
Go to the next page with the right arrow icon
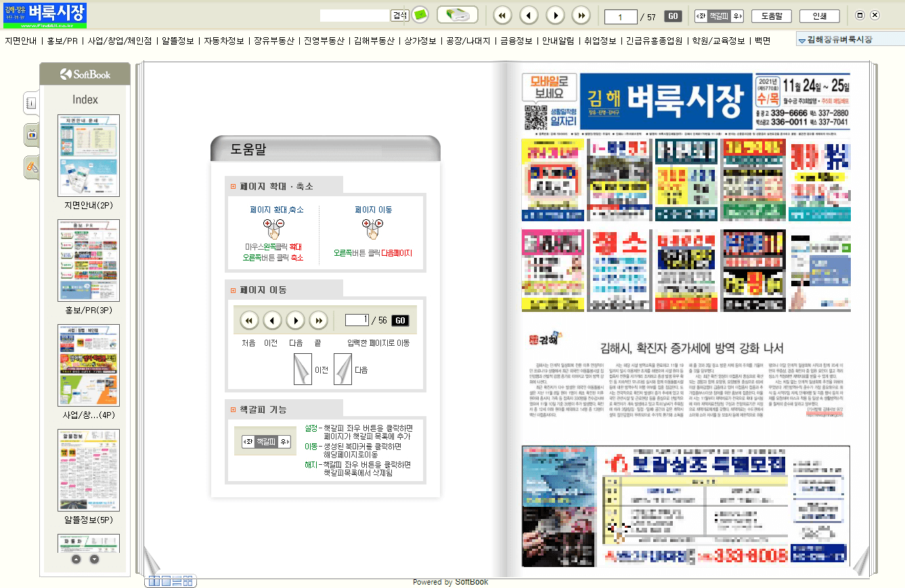[555, 16]
